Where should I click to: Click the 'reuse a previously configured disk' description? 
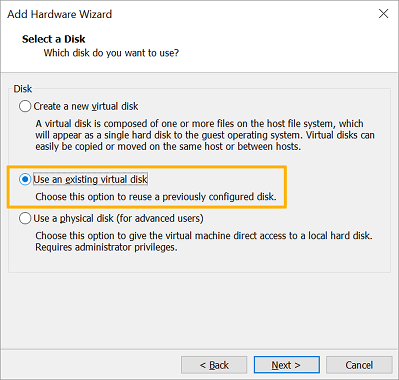coord(156,197)
